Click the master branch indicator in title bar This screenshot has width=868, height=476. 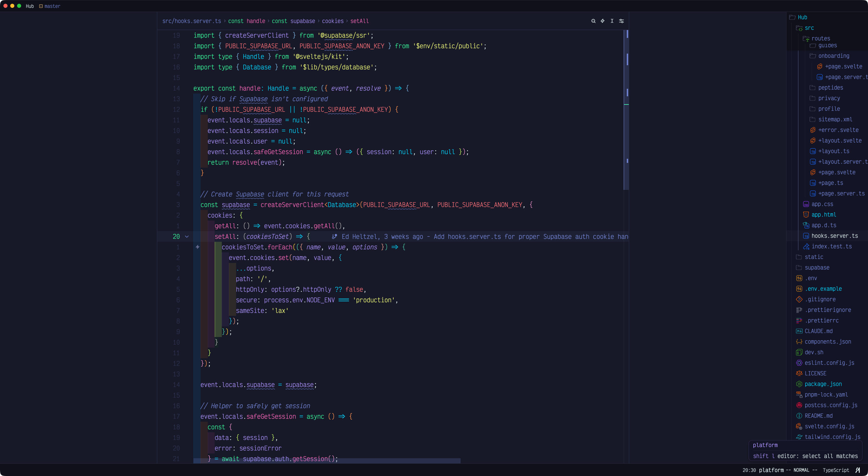coord(49,6)
